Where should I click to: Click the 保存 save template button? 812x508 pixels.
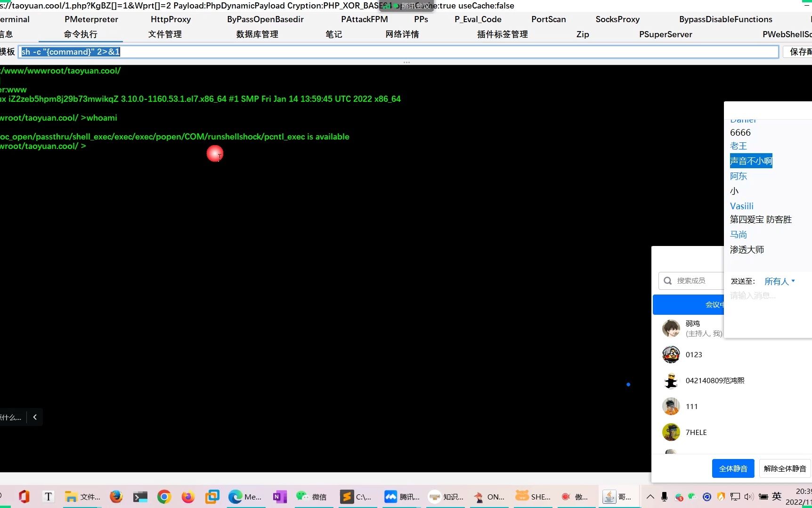[797, 52]
